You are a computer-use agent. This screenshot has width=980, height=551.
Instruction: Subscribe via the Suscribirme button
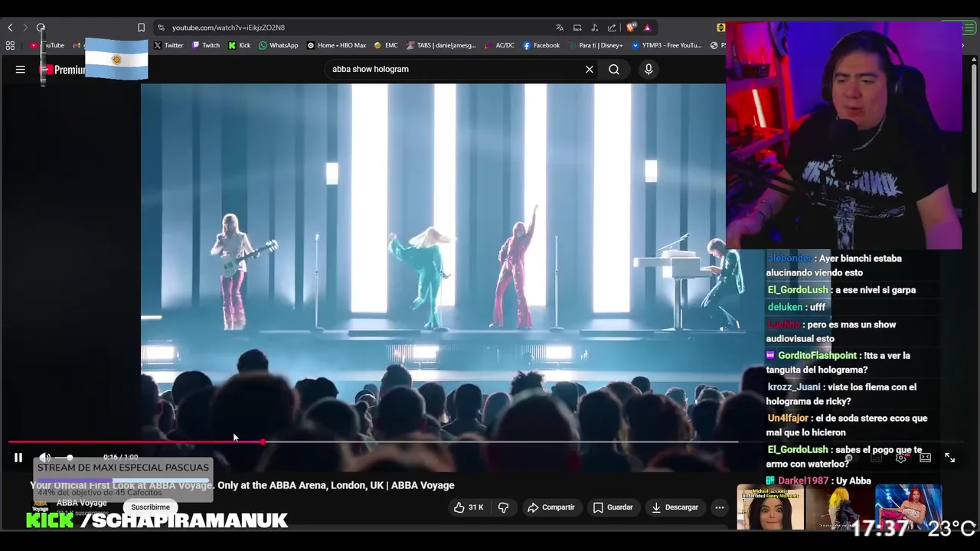click(150, 507)
